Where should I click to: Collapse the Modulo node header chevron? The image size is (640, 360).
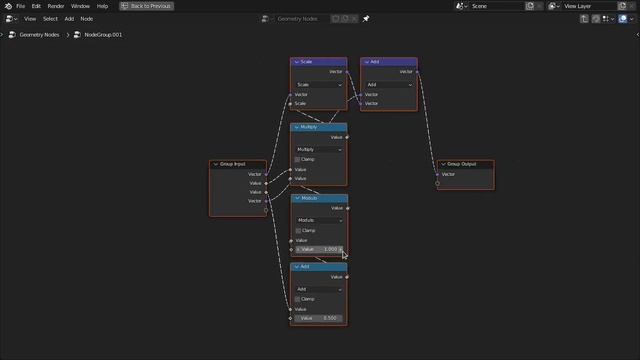[298, 198]
